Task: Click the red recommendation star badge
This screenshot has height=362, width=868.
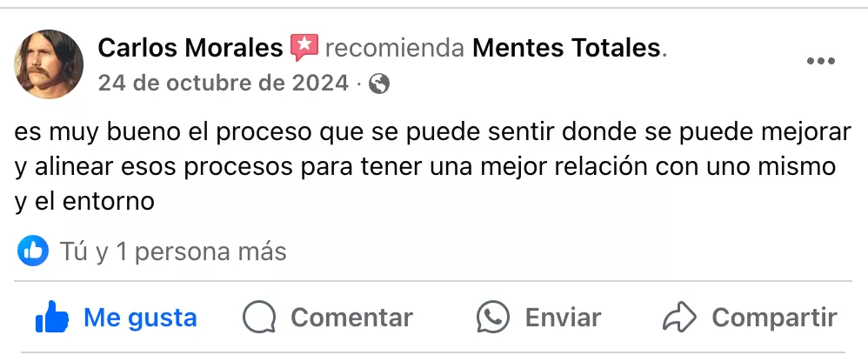Action: [x=304, y=47]
